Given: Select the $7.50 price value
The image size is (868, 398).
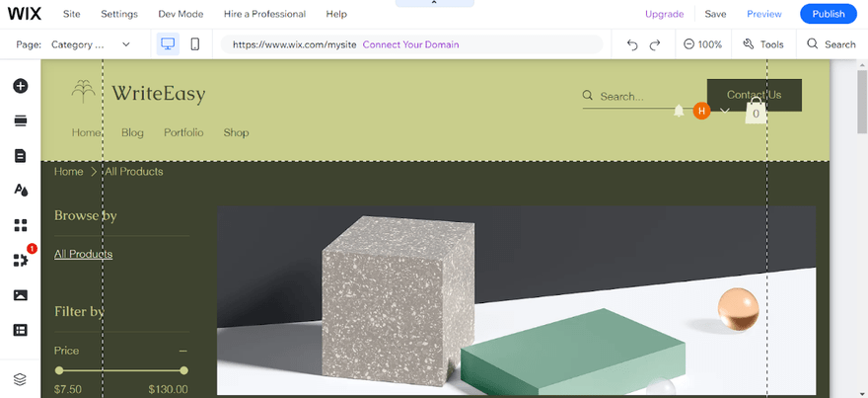Looking at the screenshot, I should (67, 389).
